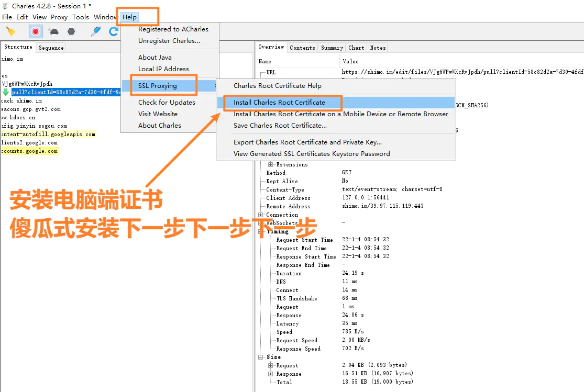584x392 pixels.
Task: Open the Summary tab
Action: click(x=332, y=48)
